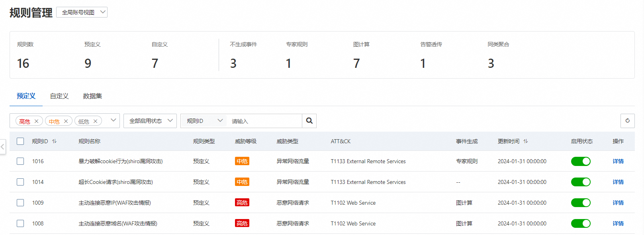Expand the collapsed left sidebar handle
Screen dimensions: 644x235
pos(2,147)
